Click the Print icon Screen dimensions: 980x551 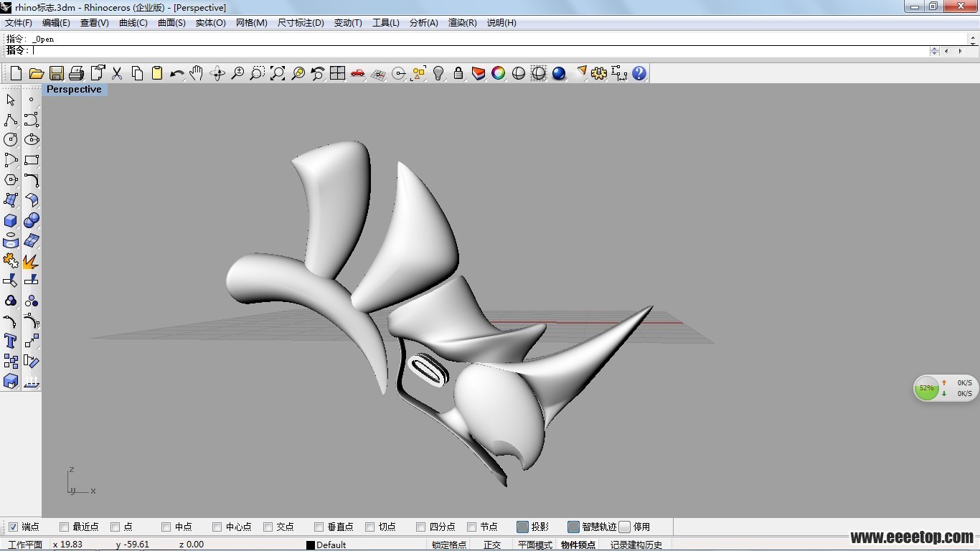click(76, 73)
